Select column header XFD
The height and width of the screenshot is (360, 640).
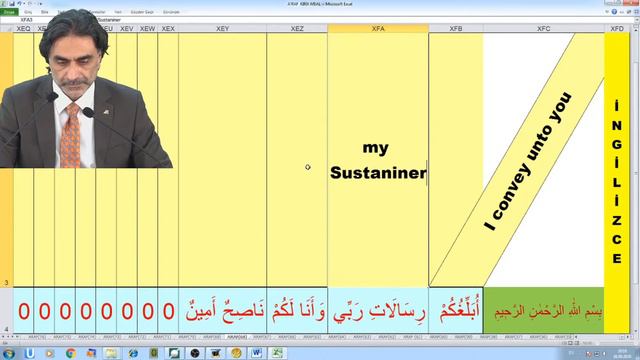click(x=617, y=29)
